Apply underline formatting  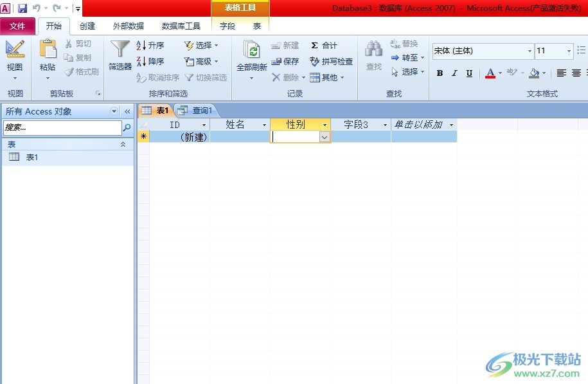point(469,73)
